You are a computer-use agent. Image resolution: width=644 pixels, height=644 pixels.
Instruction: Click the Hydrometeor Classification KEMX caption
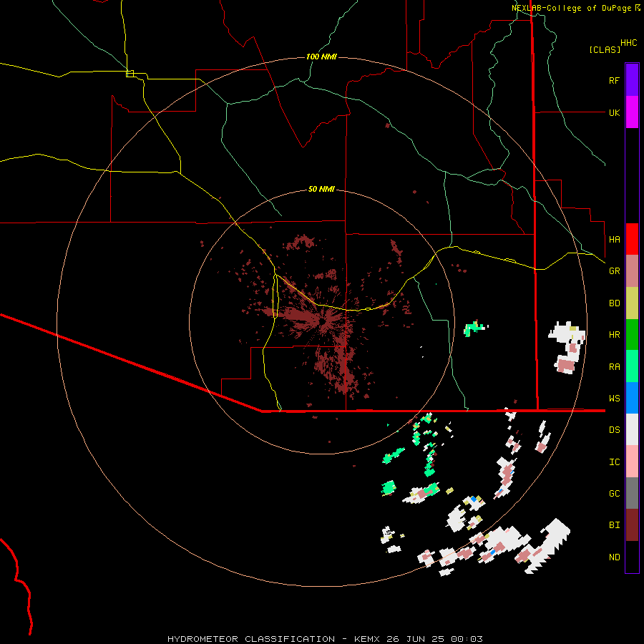pos(325,639)
